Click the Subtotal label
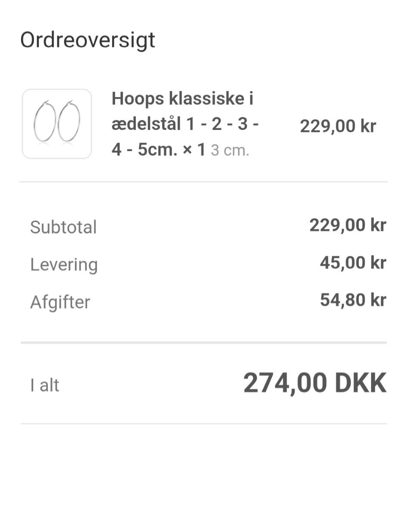Viewport: 407px width, 532px height. (63, 227)
